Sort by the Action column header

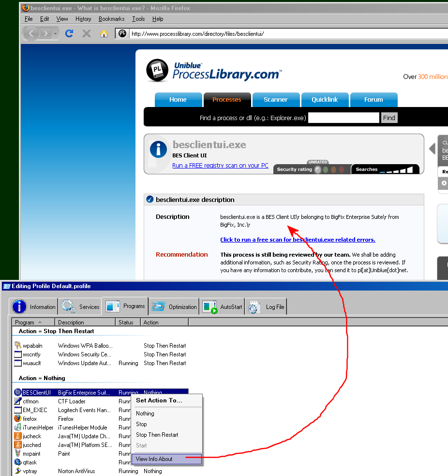tap(164, 322)
